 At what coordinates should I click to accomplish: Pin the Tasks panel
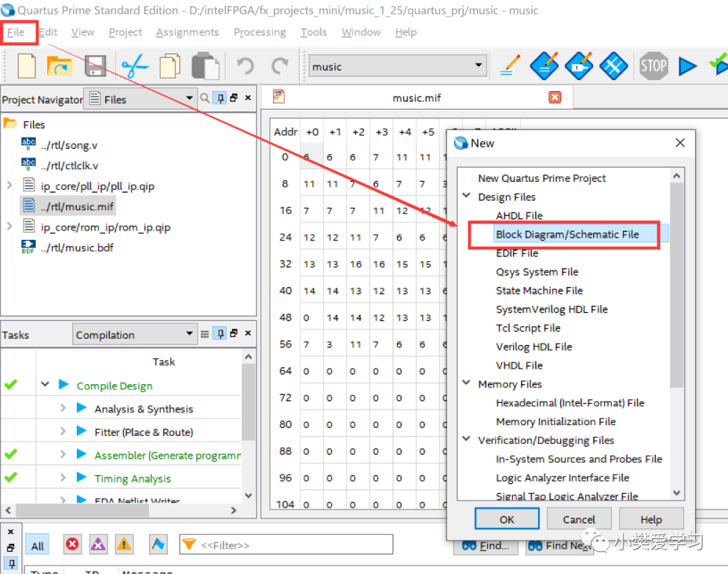coord(220,333)
